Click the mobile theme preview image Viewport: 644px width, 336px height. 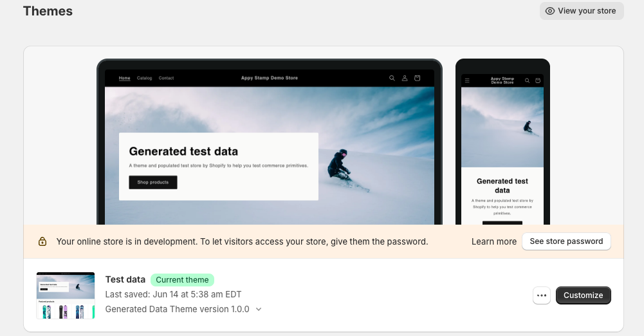[x=502, y=142]
